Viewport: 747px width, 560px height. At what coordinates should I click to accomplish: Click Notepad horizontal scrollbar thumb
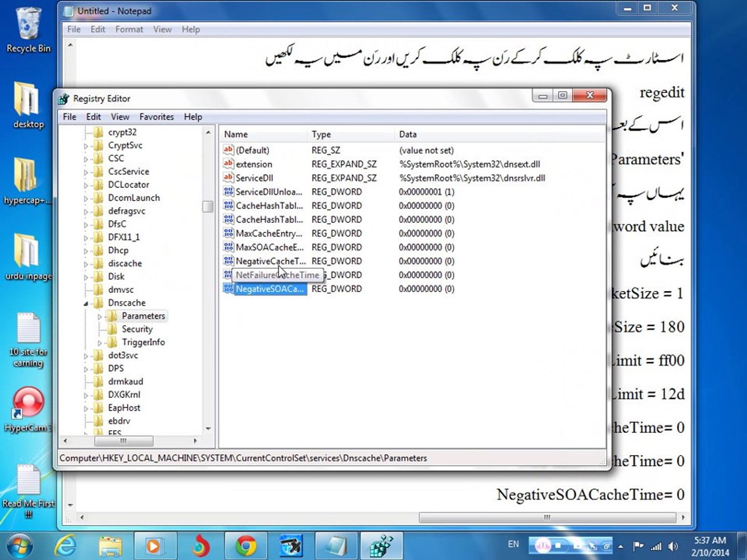click(547, 517)
